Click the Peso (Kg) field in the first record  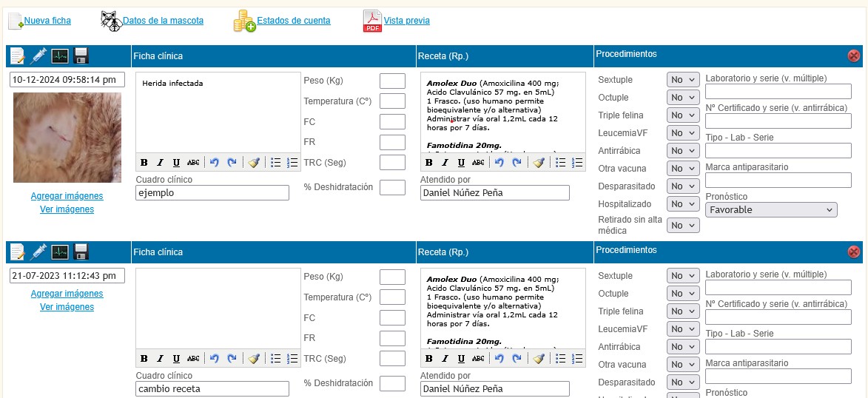[392, 81]
